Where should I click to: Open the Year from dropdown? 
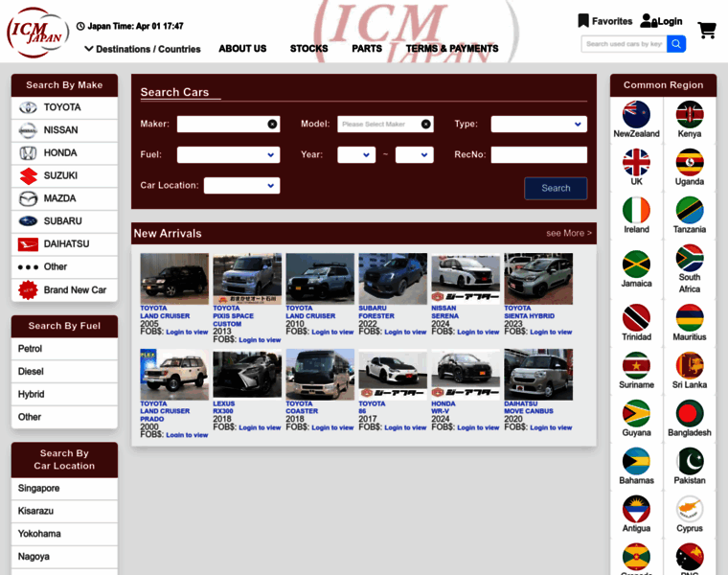pos(356,154)
